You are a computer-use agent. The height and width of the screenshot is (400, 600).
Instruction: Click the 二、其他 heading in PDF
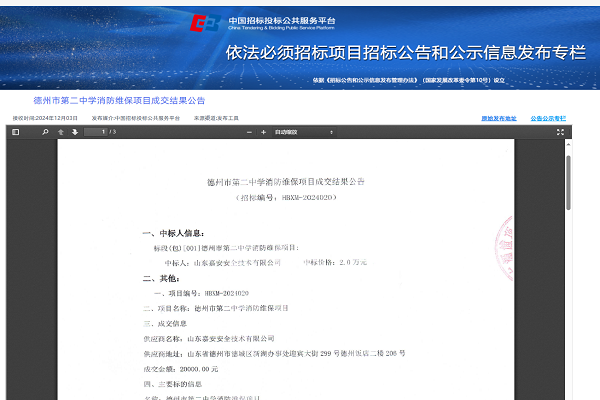point(161,278)
